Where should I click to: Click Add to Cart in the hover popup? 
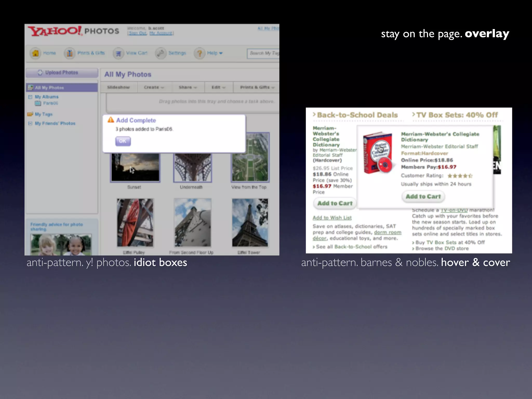(423, 197)
